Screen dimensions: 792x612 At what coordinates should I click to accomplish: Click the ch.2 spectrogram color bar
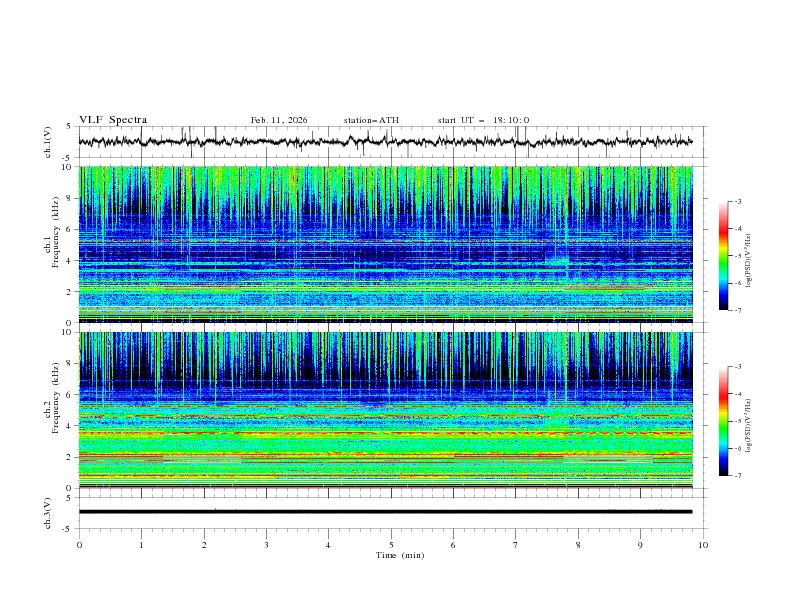723,421
